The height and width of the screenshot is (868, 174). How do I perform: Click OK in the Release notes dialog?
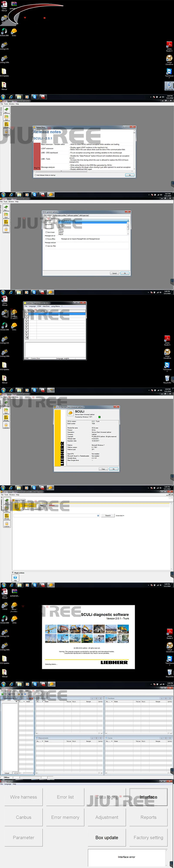[x=130, y=175]
